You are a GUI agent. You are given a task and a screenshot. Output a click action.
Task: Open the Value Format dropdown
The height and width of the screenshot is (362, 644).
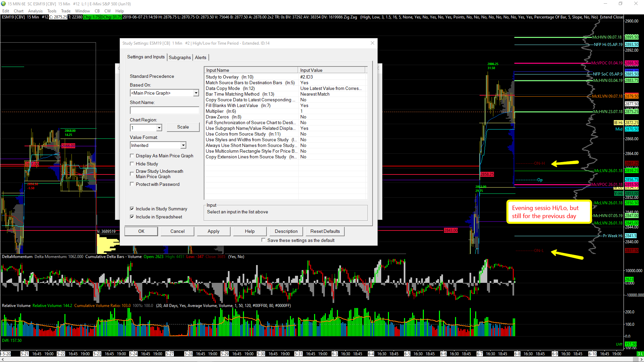[183, 145]
